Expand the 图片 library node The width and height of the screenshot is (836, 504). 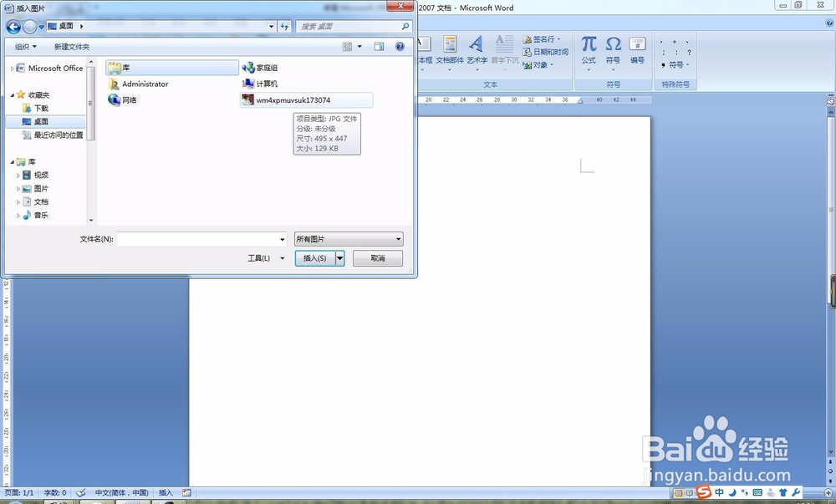pyautogui.click(x=18, y=189)
